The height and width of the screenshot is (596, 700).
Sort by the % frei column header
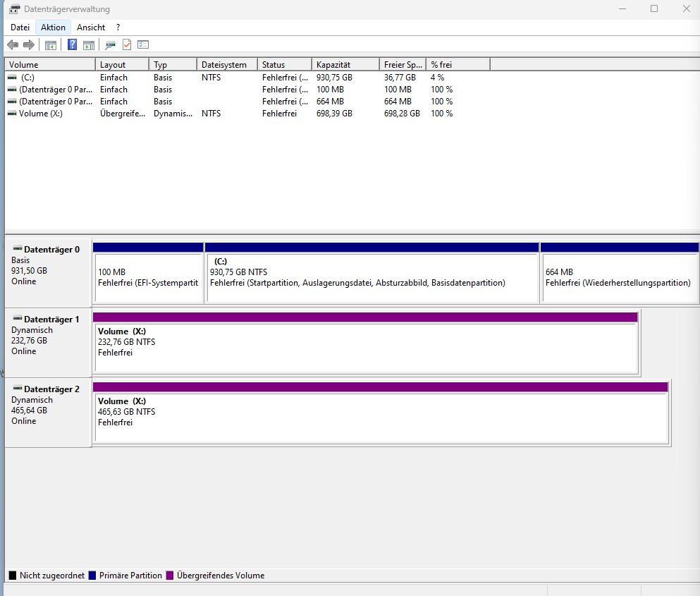458,65
